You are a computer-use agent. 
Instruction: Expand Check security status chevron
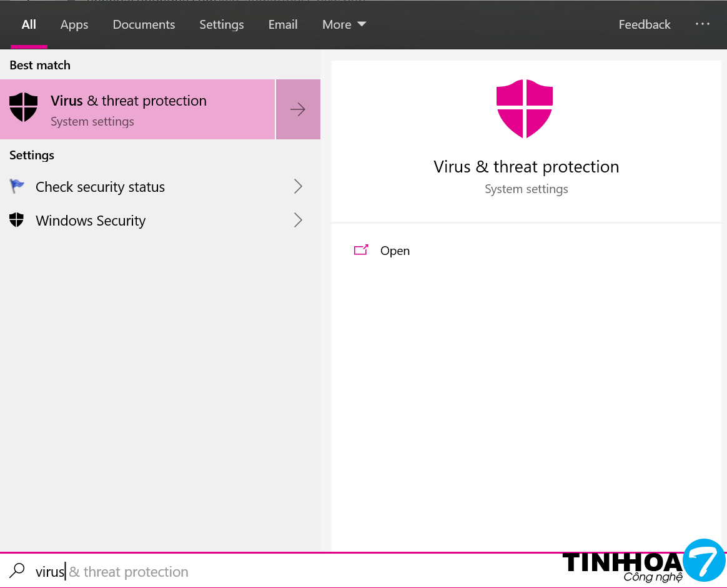(298, 186)
